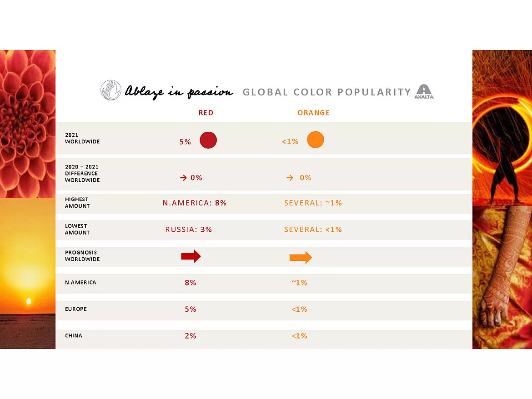The image size is (532, 399).
Task: Click the Axalta logo
Action: coord(424,91)
